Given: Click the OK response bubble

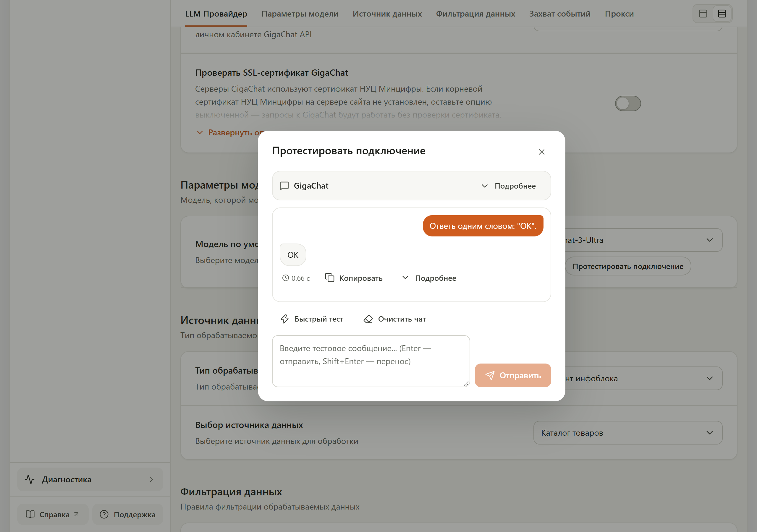Looking at the screenshot, I should (293, 255).
